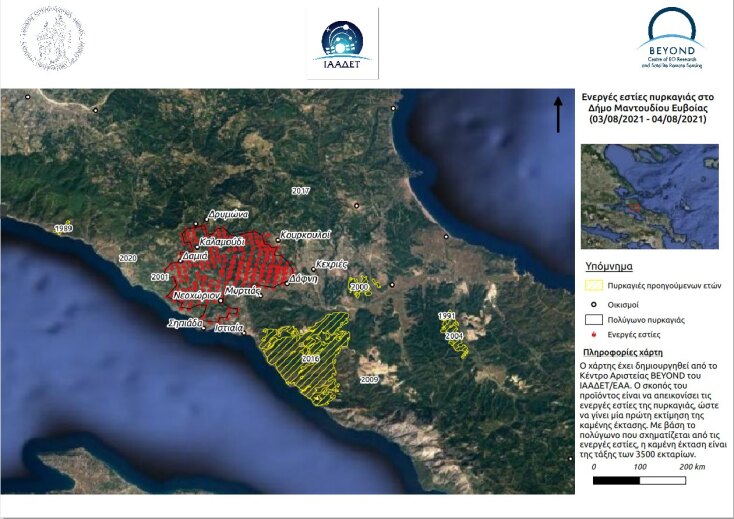Open the inset overview map of Greece

tap(650, 196)
